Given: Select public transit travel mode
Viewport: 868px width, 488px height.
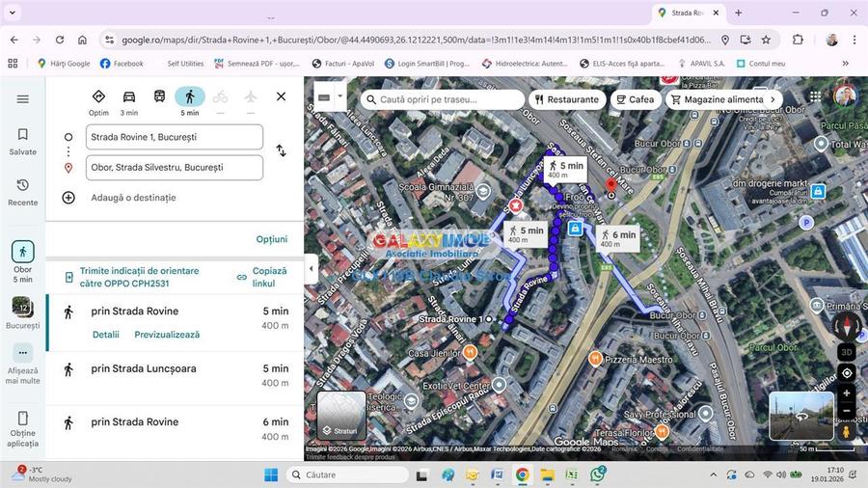Looking at the screenshot, I should pyautogui.click(x=159, y=96).
